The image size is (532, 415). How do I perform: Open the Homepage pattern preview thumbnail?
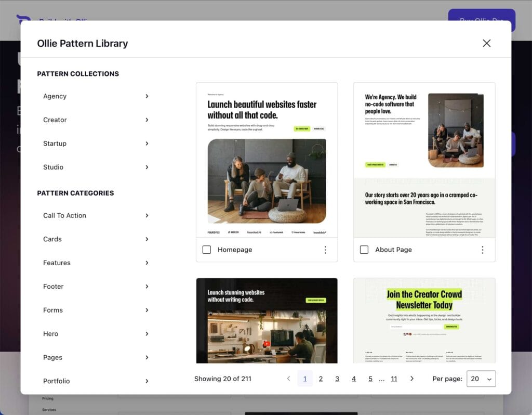pos(267,160)
